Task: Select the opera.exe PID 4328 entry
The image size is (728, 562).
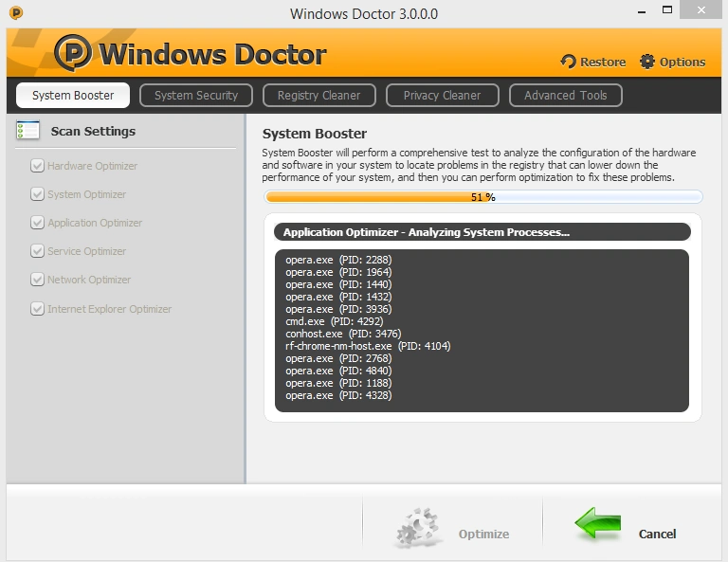Action: [338, 395]
